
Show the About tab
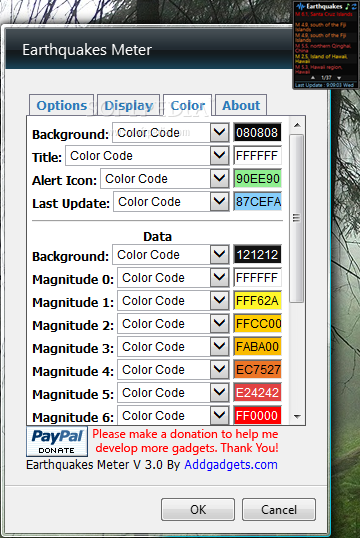(241, 105)
